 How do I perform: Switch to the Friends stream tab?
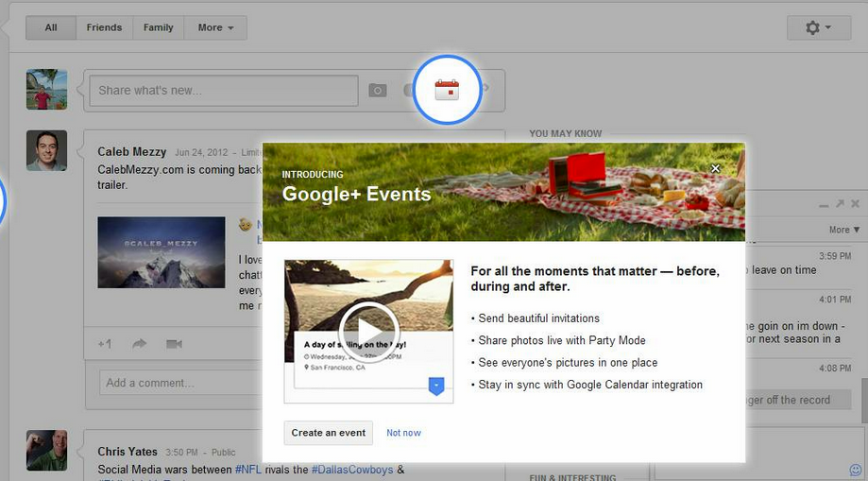pyautogui.click(x=104, y=27)
